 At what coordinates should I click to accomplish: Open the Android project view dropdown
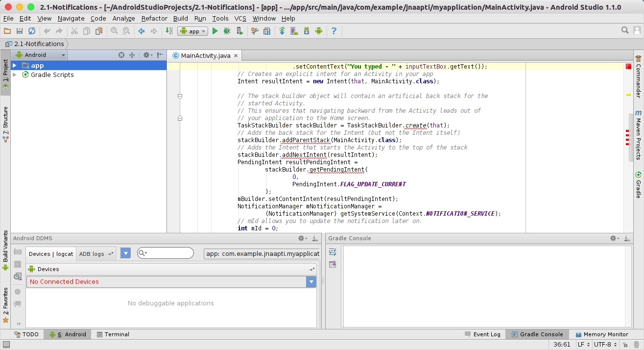[x=40, y=55]
